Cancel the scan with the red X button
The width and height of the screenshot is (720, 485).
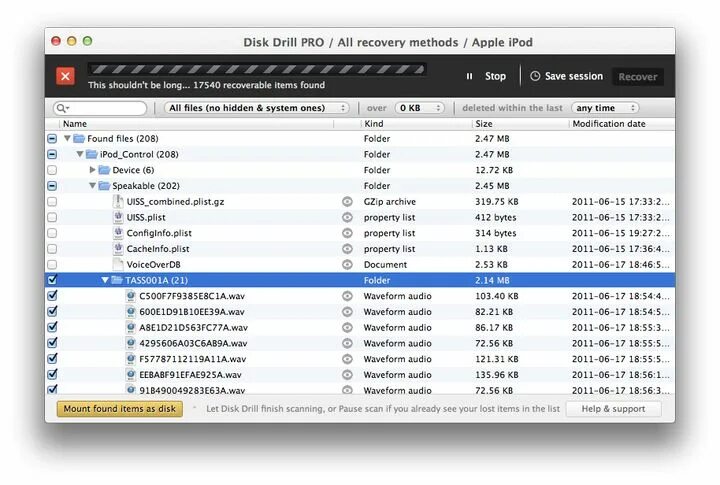(x=65, y=76)
